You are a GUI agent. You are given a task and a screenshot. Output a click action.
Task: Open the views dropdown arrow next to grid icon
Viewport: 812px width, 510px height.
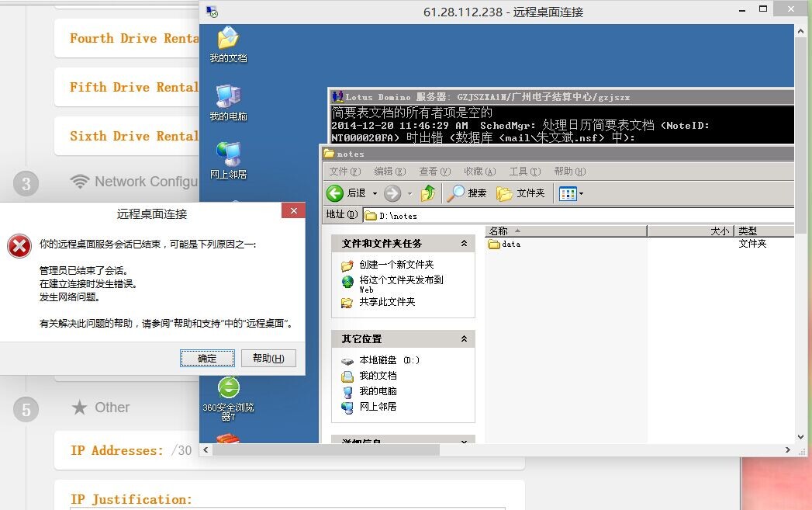581,194
